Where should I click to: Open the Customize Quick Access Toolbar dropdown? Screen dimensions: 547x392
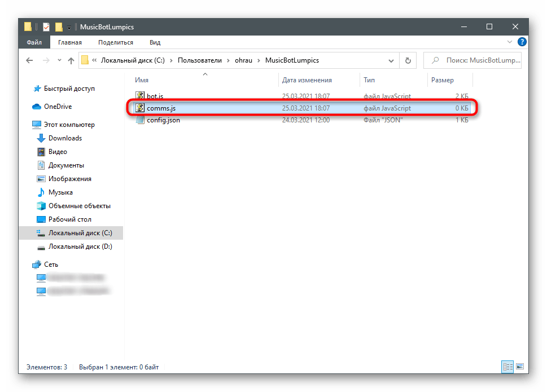coord(69,27)
